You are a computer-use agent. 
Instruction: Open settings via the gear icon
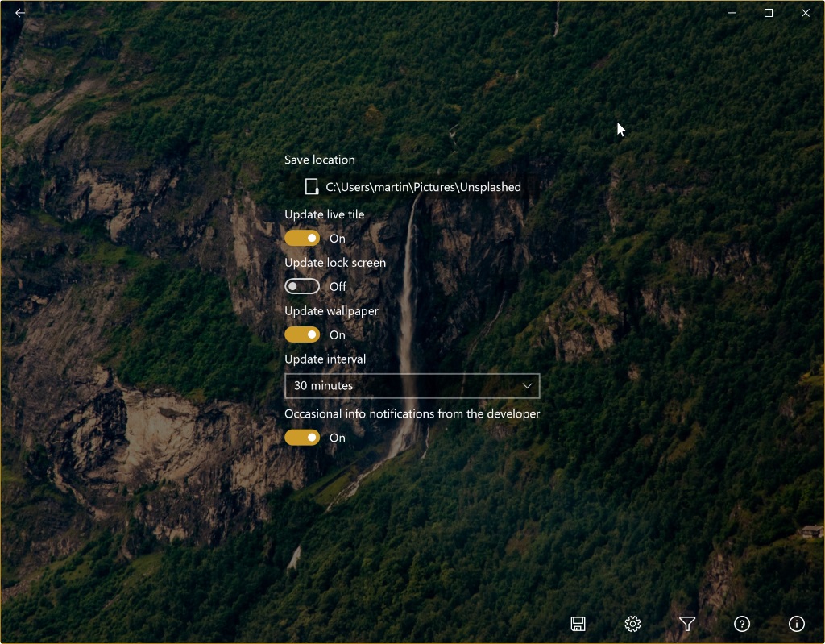pos(632,623)
